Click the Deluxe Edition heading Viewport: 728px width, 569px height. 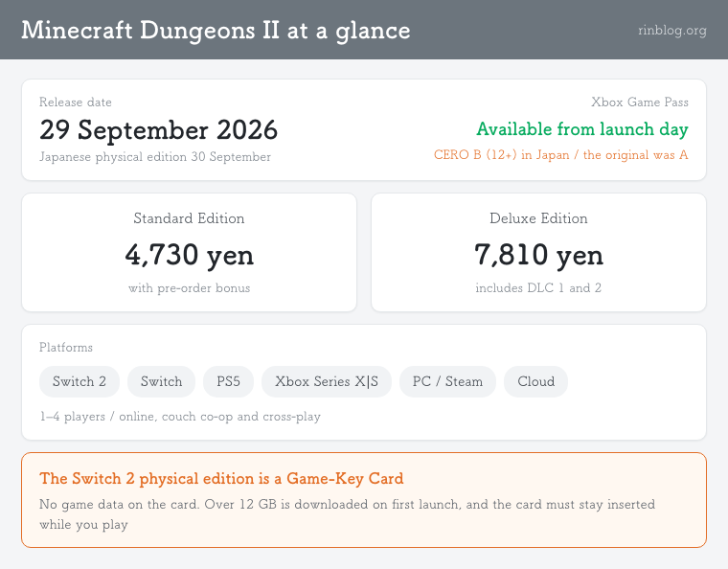538,218
